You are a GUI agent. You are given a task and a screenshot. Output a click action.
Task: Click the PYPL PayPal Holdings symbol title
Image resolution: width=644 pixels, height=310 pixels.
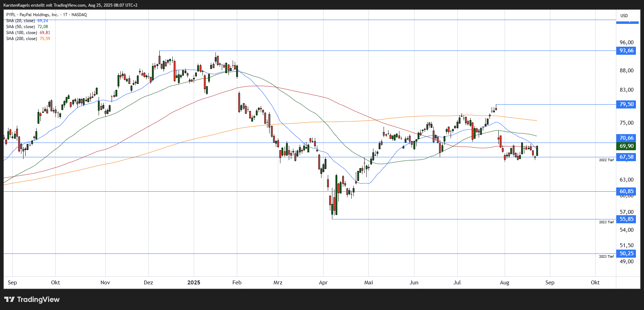[x=46, y=15]
